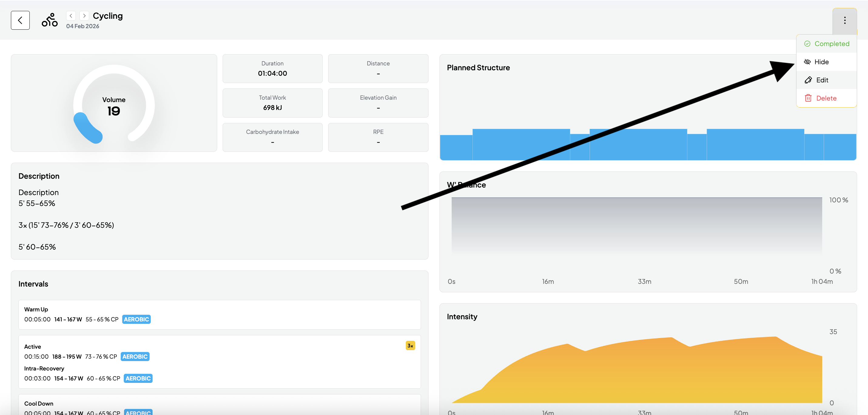Viewport: 868px width, 415px height.
Task: Select Edit from the menu
Action: (822, 80)
